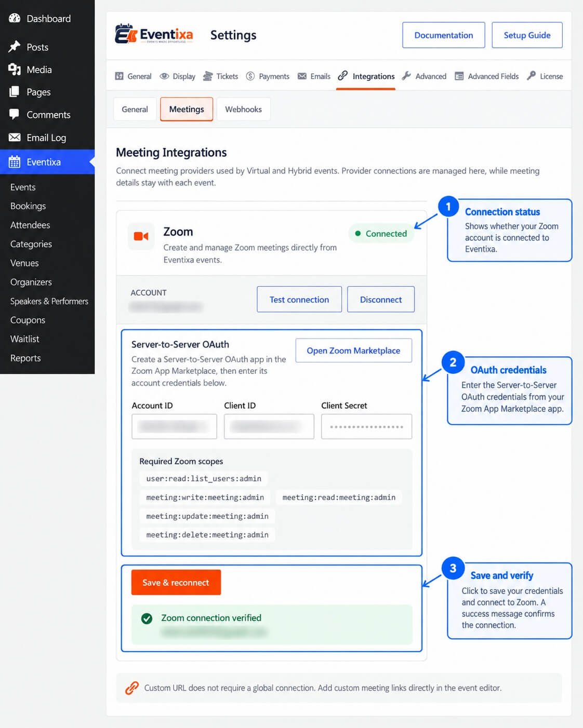
Task: Click the Zoom camera icon
Action: click(x=141, y=236)
